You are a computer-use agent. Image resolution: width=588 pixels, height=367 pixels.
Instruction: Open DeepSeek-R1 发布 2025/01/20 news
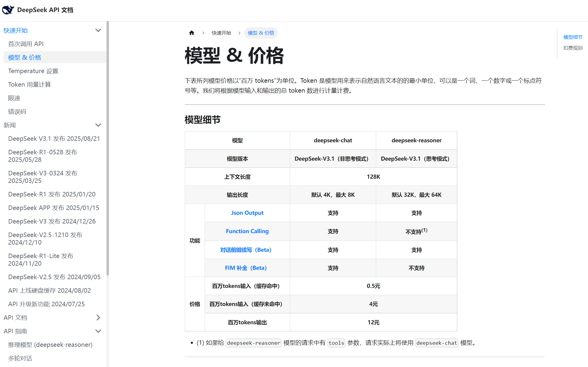52,194
